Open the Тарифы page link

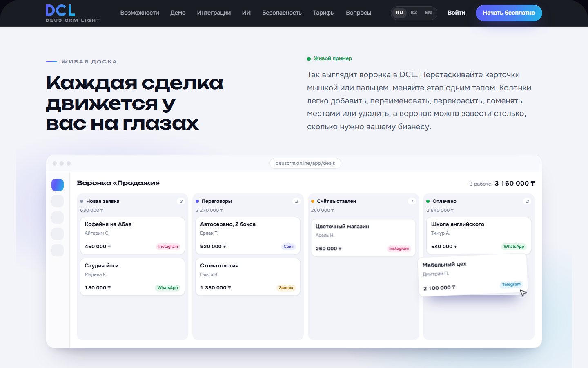pos(324,13)
